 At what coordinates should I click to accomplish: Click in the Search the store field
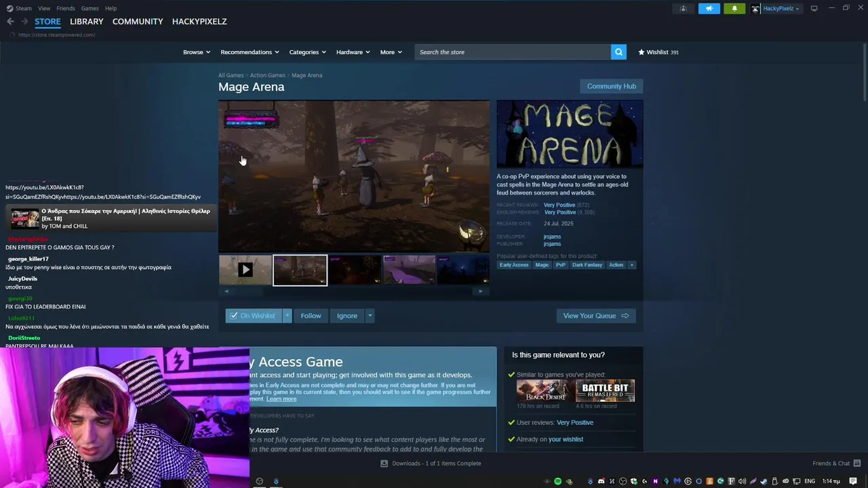513,52
